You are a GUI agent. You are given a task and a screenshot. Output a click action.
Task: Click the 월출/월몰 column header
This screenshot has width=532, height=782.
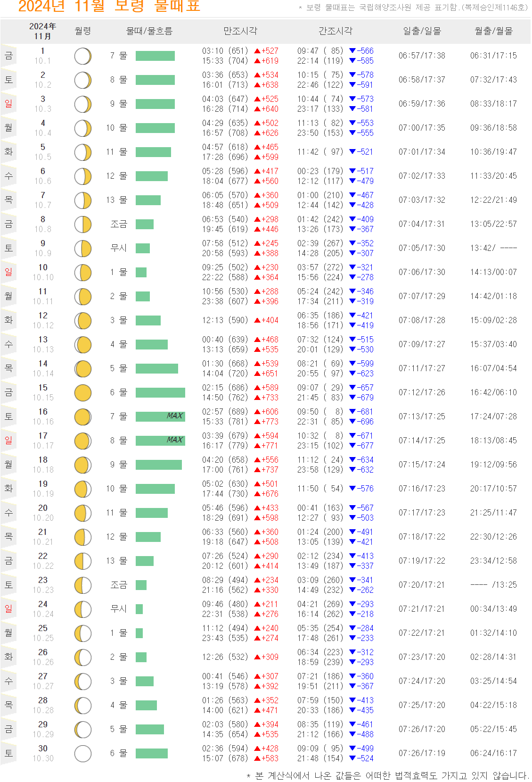(493, 31)
